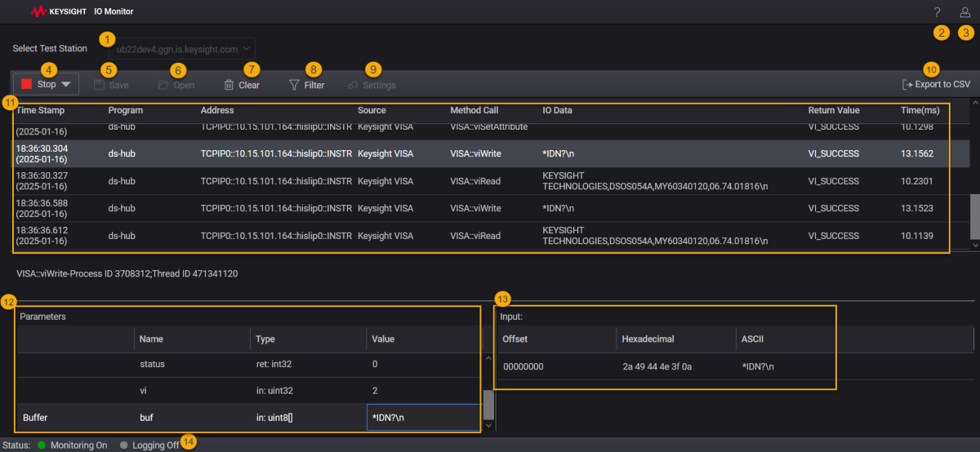The width and height of the screenshot is (980, 452).
Task: Click the Parameters panel scroll down arrow
Action: (x=489, y=425)
